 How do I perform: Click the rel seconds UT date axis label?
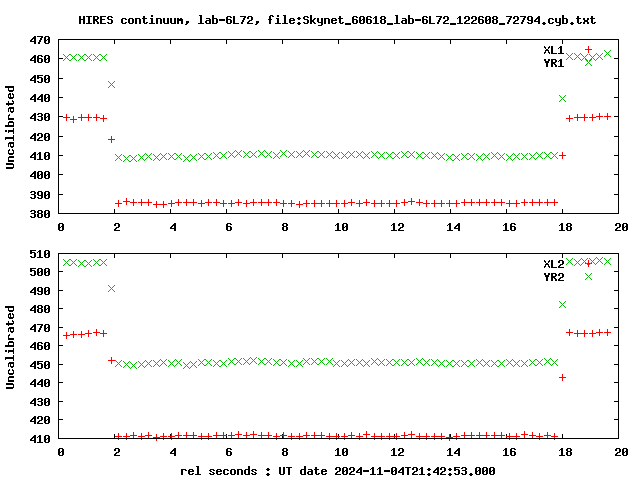pos(337,470)
